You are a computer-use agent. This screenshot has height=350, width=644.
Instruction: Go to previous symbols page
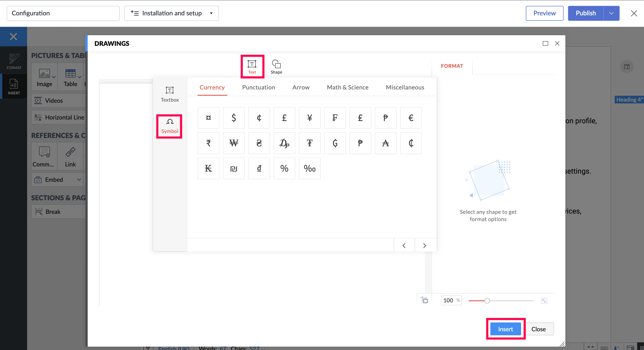(x=404, y=246)
